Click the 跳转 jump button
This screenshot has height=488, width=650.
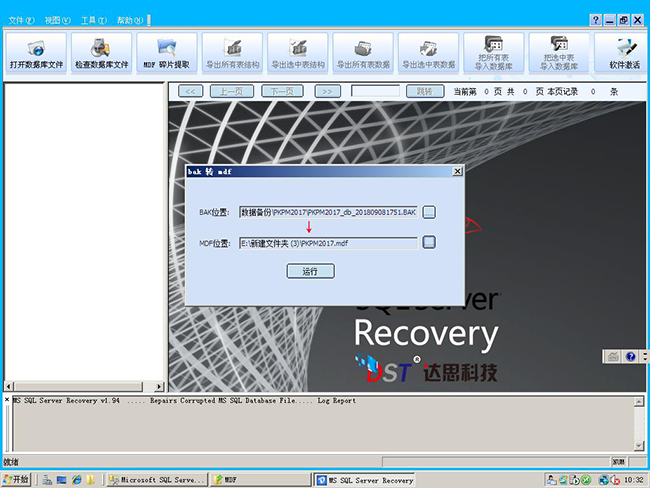click(425, 91)
